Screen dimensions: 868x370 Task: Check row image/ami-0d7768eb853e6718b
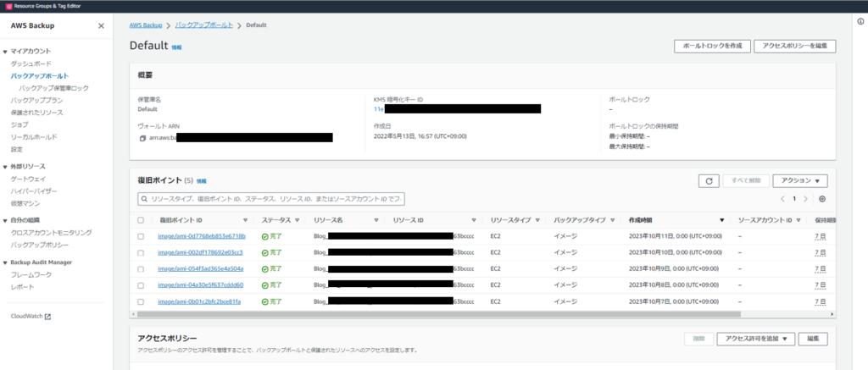(141, 236)
